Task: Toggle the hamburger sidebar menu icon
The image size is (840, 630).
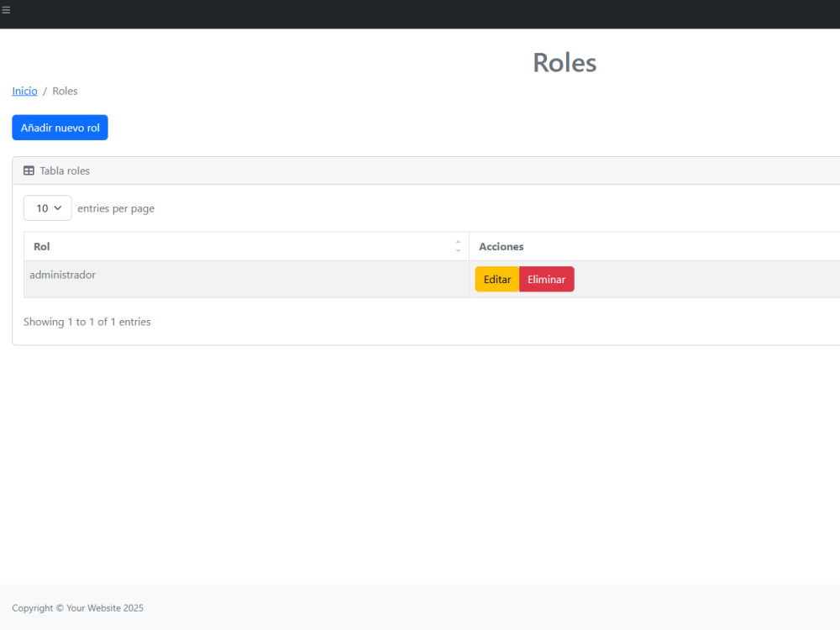Action: click(6, 10)
